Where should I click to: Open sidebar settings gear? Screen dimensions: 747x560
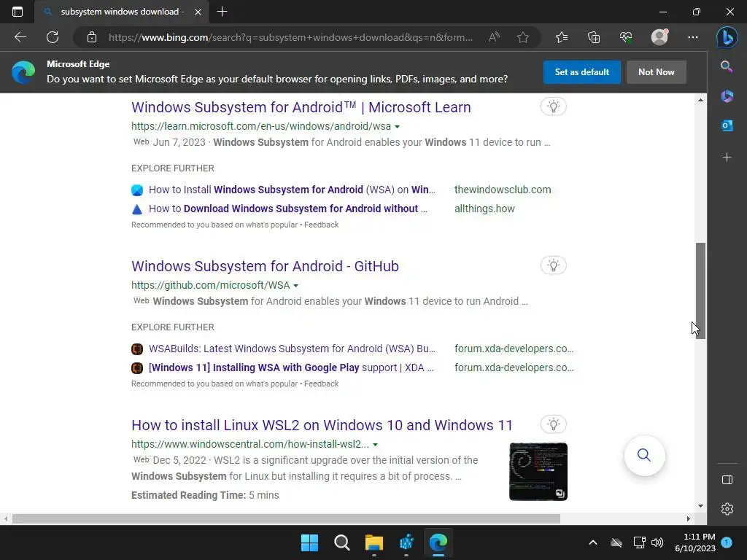[x=727, y=509]
